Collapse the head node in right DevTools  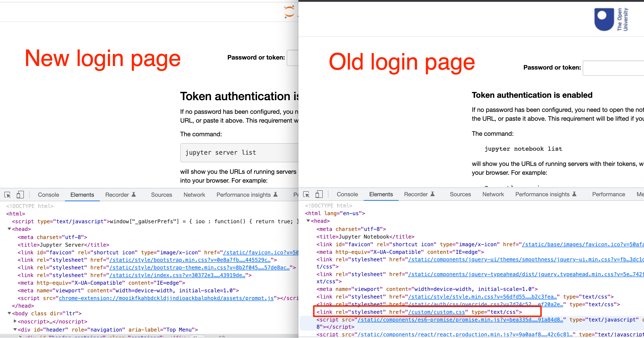pos(308,221)
